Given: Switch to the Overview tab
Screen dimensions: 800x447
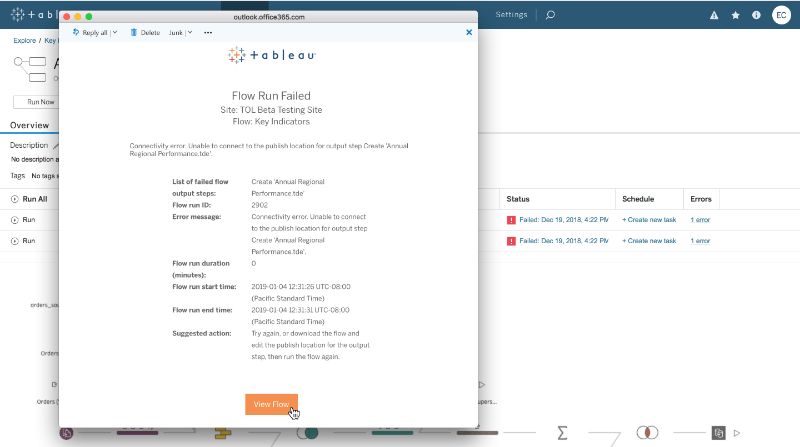Looking at the screenshot, I should tap(29, 126).
